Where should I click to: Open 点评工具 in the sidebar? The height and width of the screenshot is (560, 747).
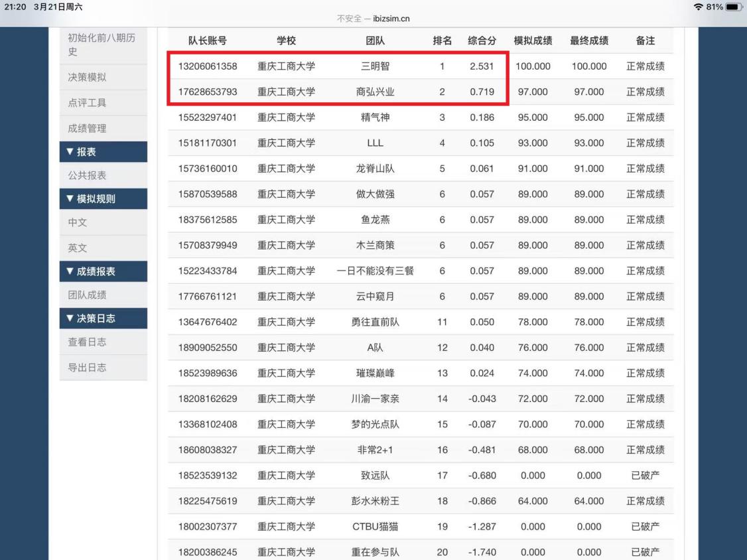[103, 103]
